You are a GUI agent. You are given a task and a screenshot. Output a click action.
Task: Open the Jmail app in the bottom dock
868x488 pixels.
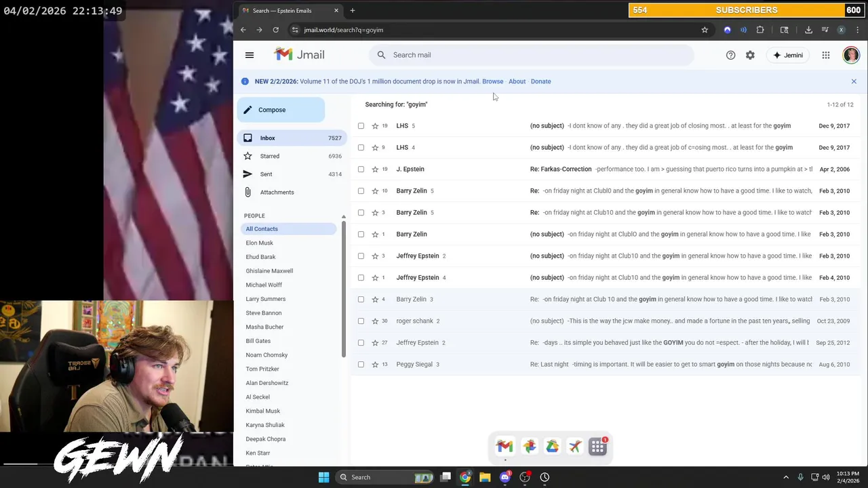pyautogui.click(x=505, y=446)
